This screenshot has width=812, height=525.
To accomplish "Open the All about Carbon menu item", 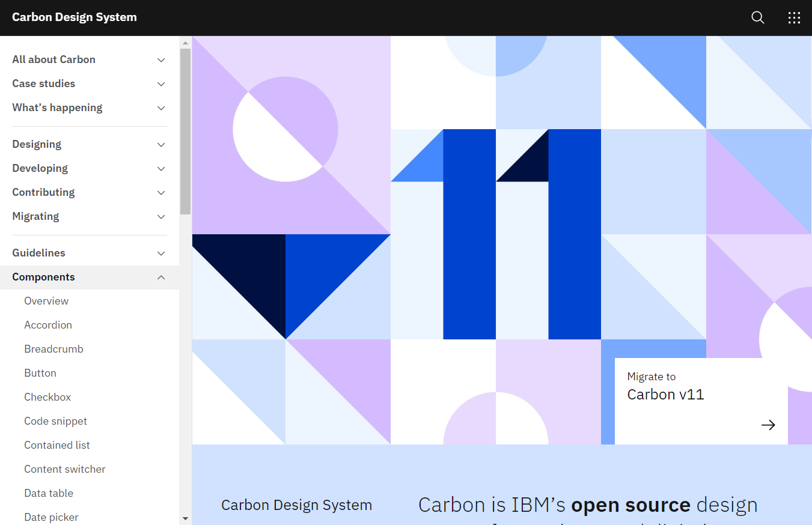I will pyautogui.click(x=90, y=59).
